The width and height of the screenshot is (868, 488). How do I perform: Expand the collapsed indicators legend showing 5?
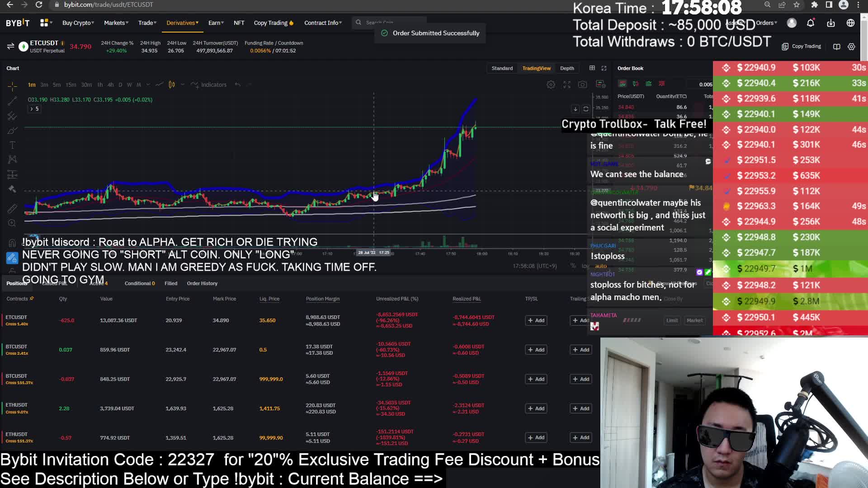tap(34, 109)
